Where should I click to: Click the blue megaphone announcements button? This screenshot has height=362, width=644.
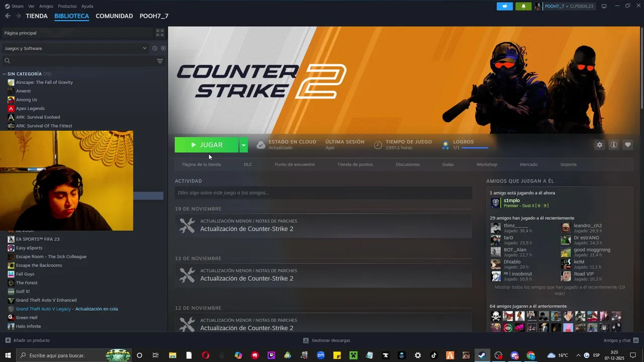(x=505, y=6)
